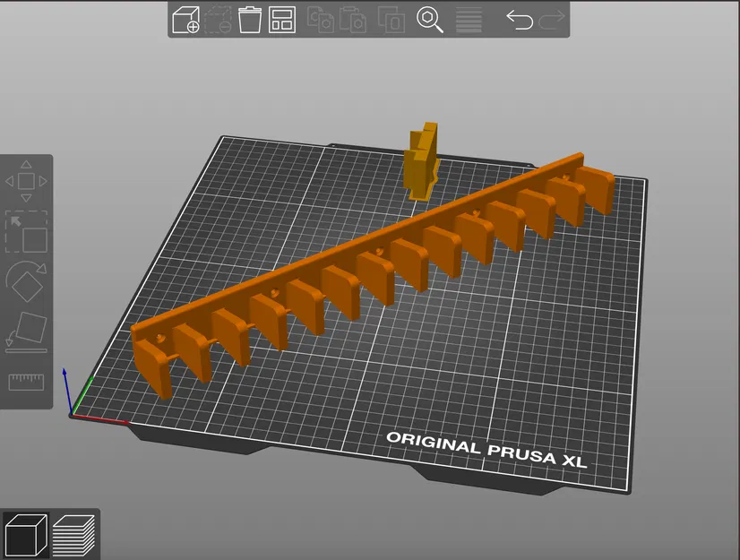Image resolution: width=740 pixels, height=560 pixels.
Task: Select the Rotate tool
Action: point(27,282)
